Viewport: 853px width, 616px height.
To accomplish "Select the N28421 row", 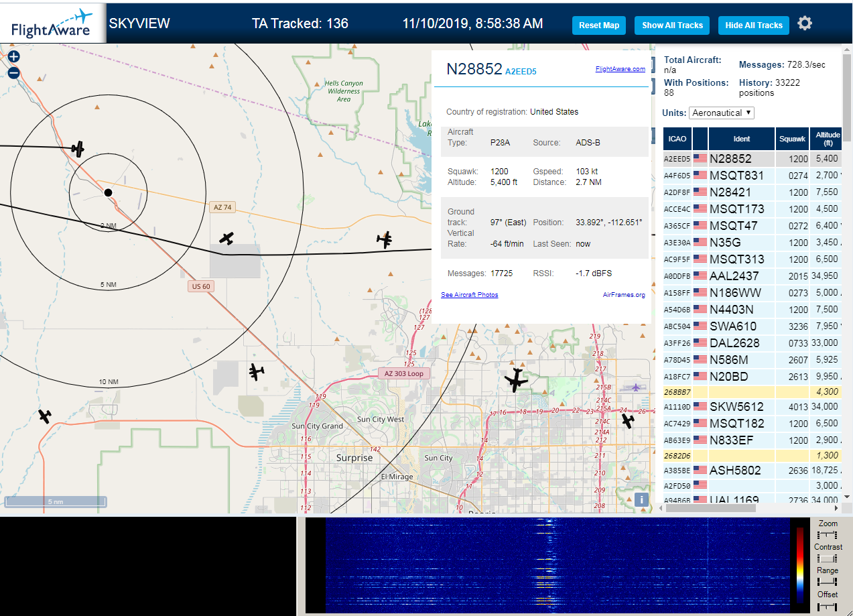I will (752, 192).
